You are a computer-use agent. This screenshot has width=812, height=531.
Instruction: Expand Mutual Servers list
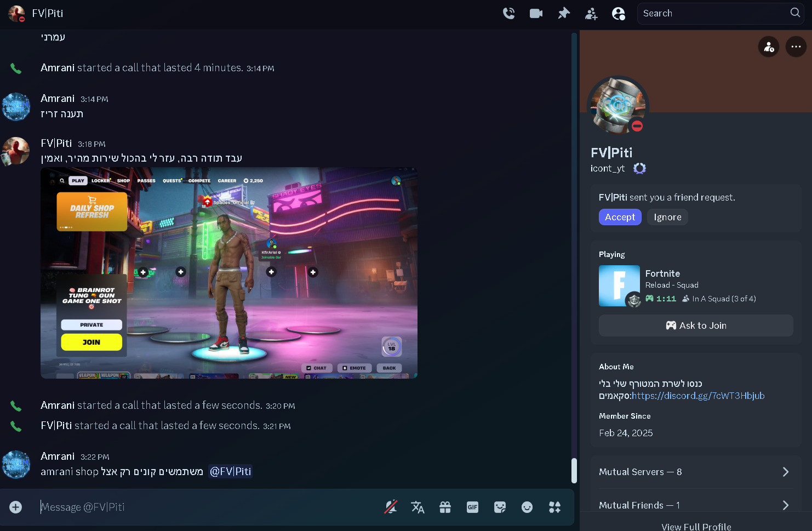point(696,472)
